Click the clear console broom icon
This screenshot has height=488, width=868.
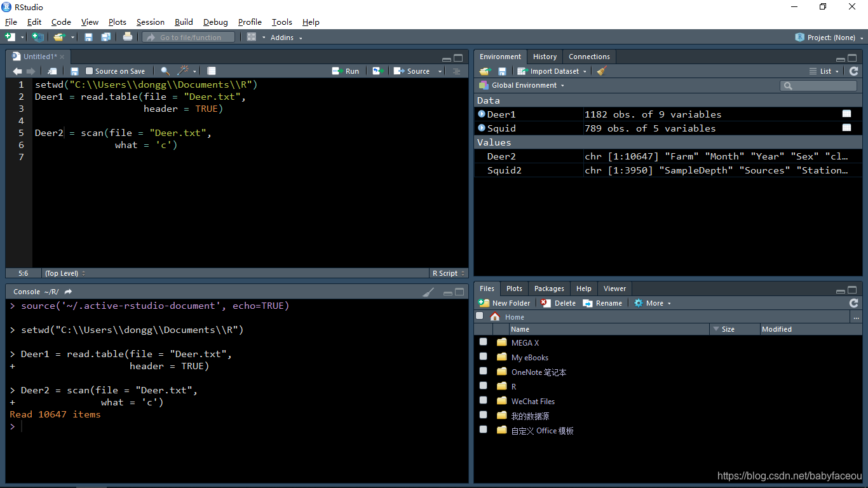click(429, 292)
